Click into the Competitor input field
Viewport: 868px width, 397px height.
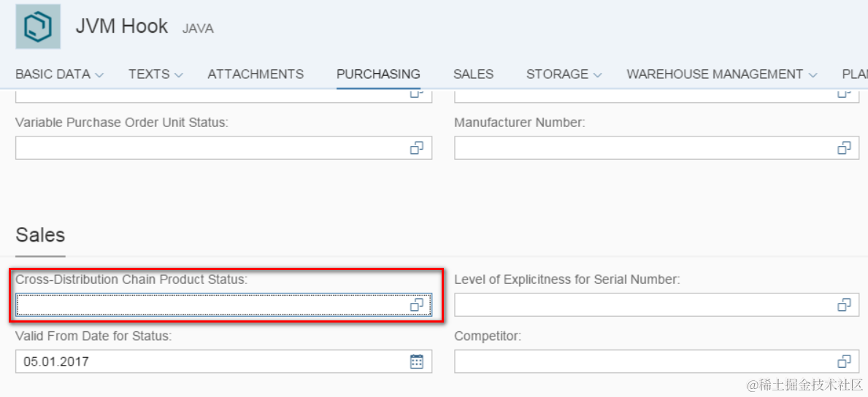[x=642, y=361]
